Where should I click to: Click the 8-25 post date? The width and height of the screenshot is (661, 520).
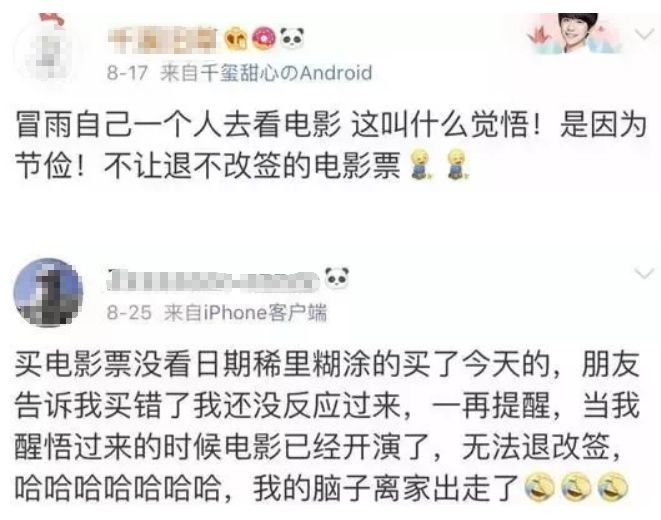[x=129, y=313]
